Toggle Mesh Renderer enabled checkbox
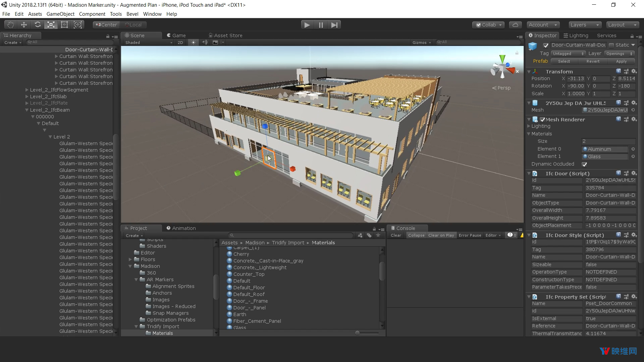The height and width of the screenshot is (362, 644). click(x=542, y=120)
